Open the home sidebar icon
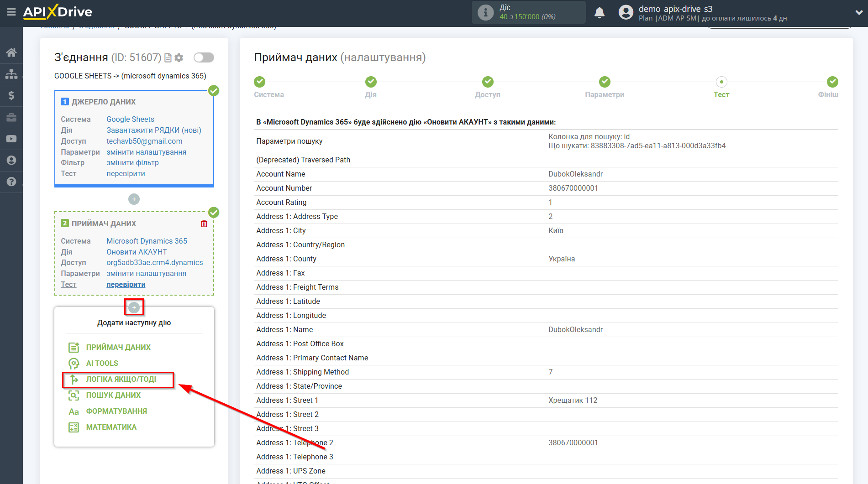The width and height of the screenshot is (868, 484). 11,52
